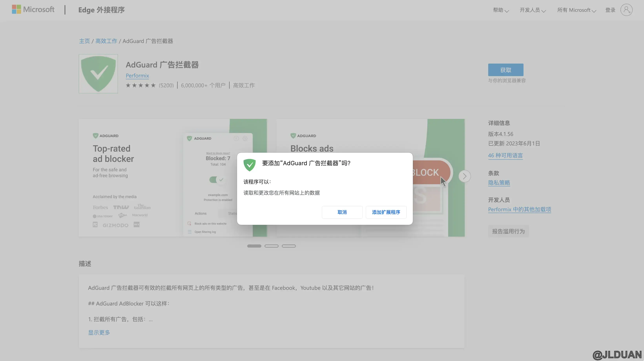Screen dimensions: 644x361
Task: Click the 描述 section heading
Action: point(85,263)
